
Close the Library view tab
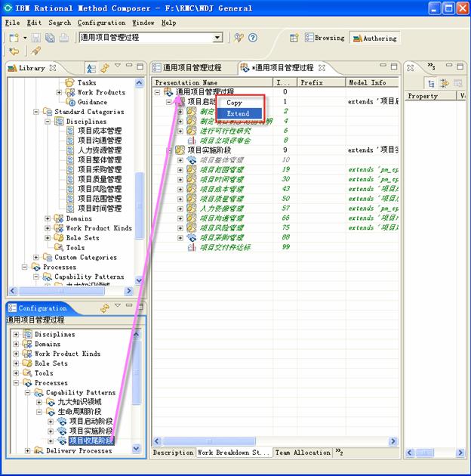pos(53,68)
